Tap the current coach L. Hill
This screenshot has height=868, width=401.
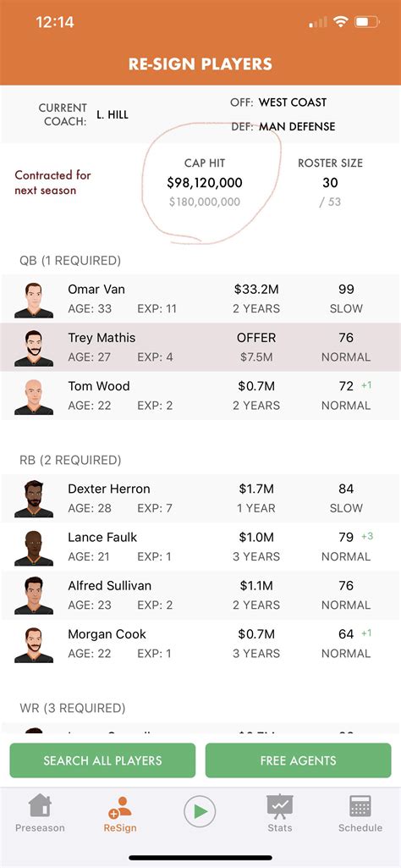[113, 114]
